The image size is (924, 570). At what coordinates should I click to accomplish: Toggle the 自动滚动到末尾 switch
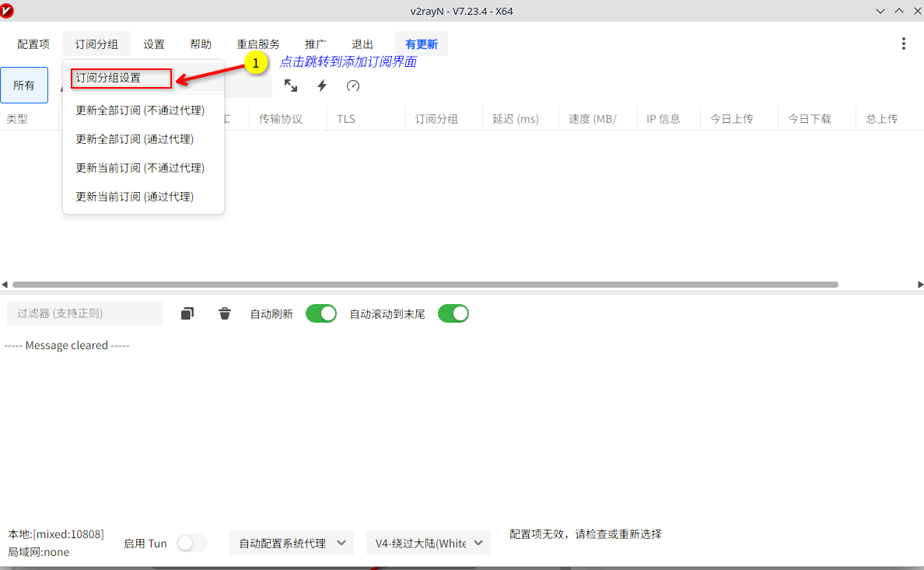click(453, 313)
